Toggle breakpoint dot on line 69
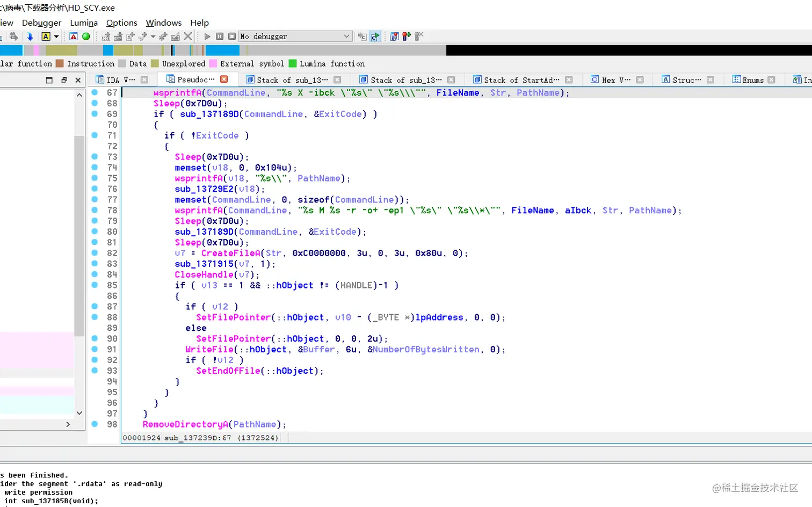812x507 pixels. coord(95,114)
